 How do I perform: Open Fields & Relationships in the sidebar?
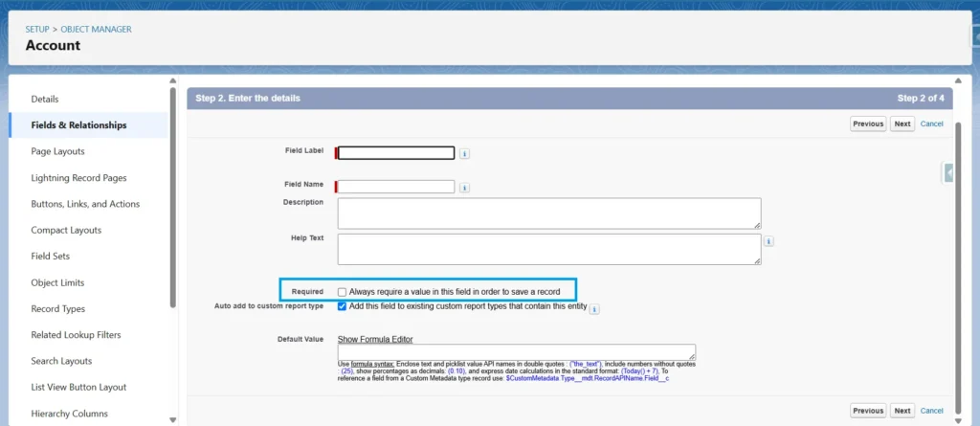78,125
